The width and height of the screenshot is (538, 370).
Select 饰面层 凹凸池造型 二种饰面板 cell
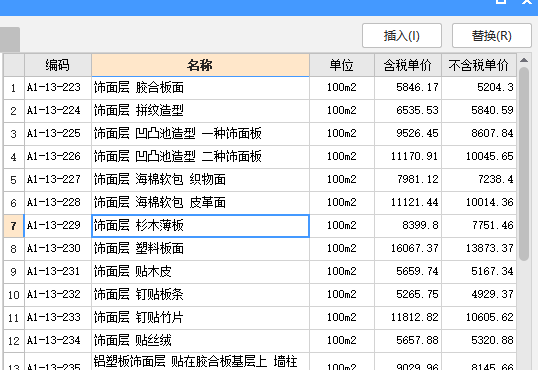click(200, 157)
